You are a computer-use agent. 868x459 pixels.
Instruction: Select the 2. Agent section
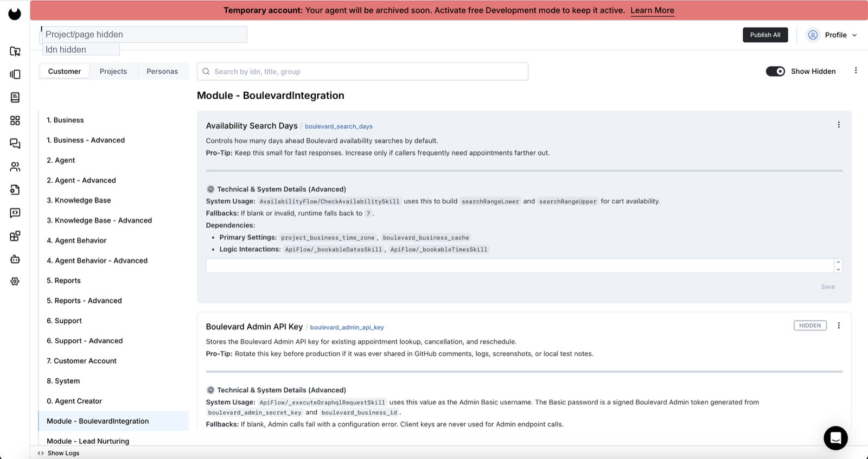click(x=114, y=160)
